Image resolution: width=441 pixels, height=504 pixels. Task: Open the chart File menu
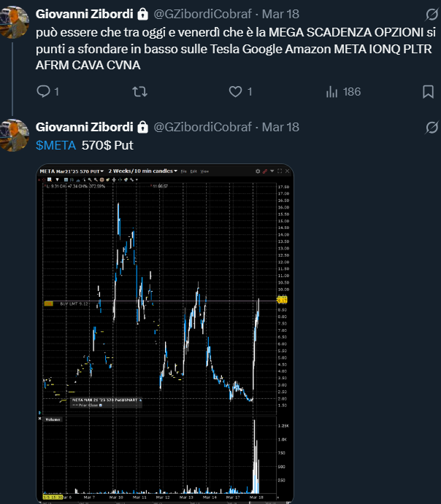183,171
